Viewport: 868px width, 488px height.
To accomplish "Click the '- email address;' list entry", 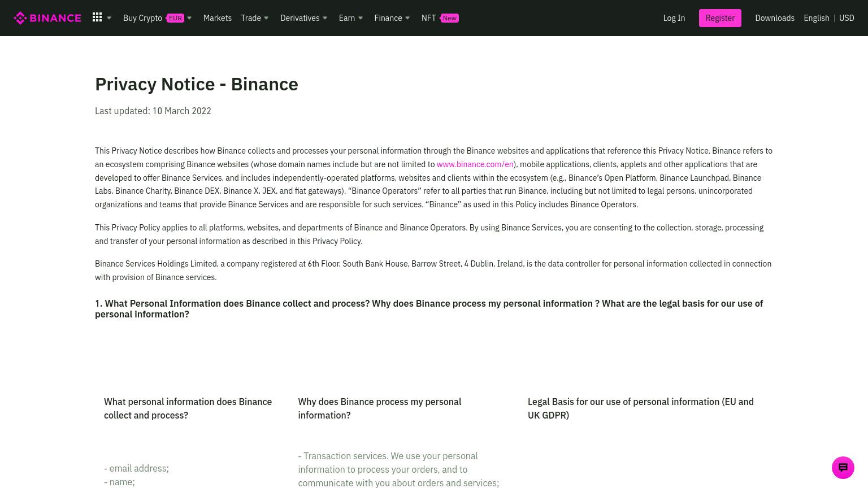I will (x=136, y=468).
